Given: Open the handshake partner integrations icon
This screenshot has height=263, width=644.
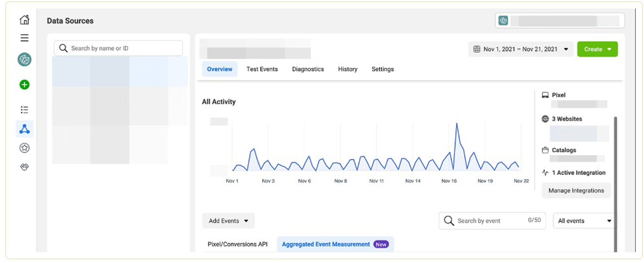Looking at the screenshot, I should tap(24, 167).
